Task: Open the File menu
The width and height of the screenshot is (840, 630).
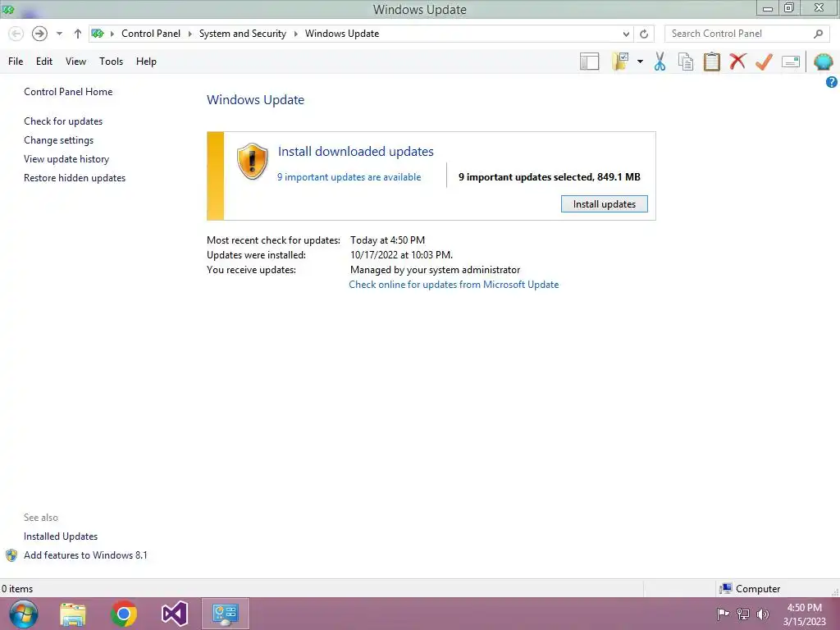Action: [16, 62]
